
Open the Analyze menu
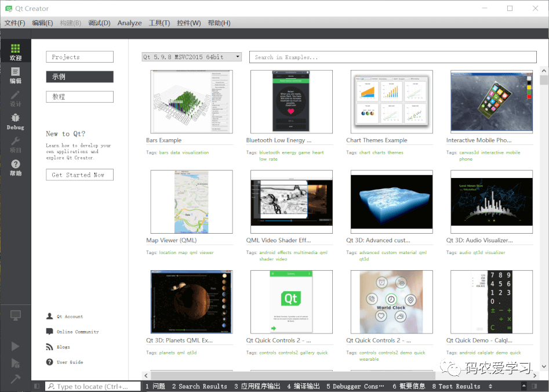(129, 23)
